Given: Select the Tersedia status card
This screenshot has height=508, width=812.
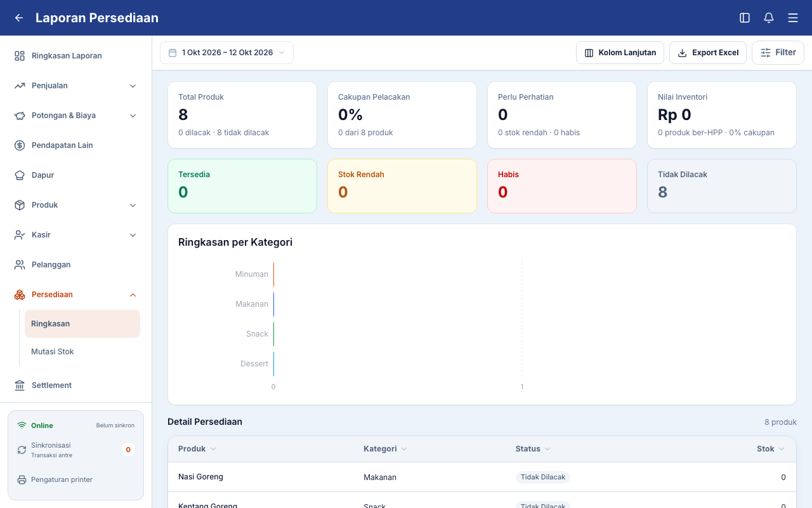Looking at the screenshot, I should click(x=242, y=186).
